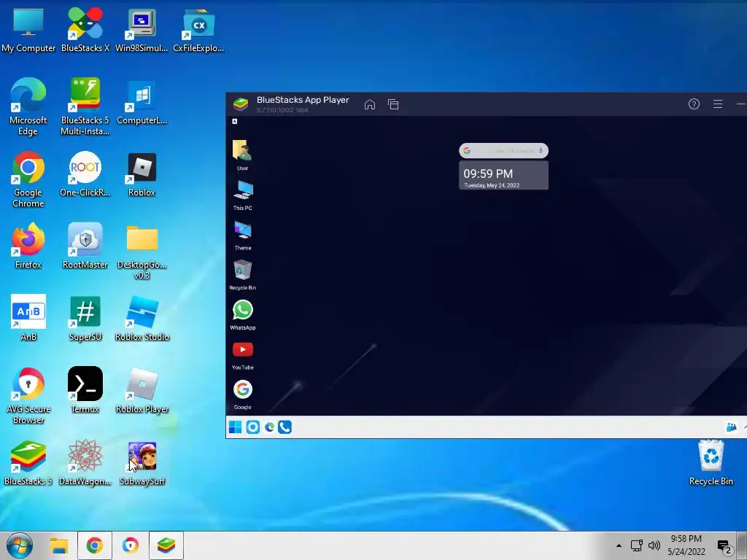Image resolution: width=747 pixels, height=560 pixels.
Task: Open Cortana circle icon in emulated taskbar
Action: [x=252, y=427]
